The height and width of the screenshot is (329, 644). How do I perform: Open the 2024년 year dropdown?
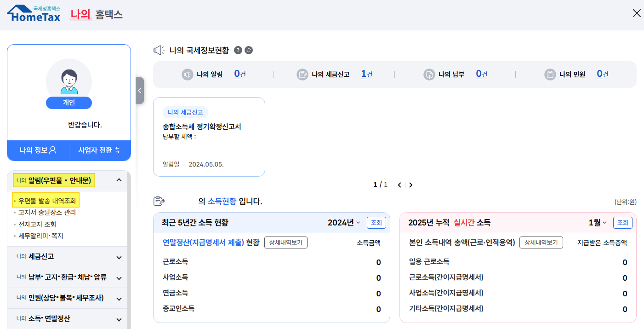pyautogui.click(x=344, y=223)
